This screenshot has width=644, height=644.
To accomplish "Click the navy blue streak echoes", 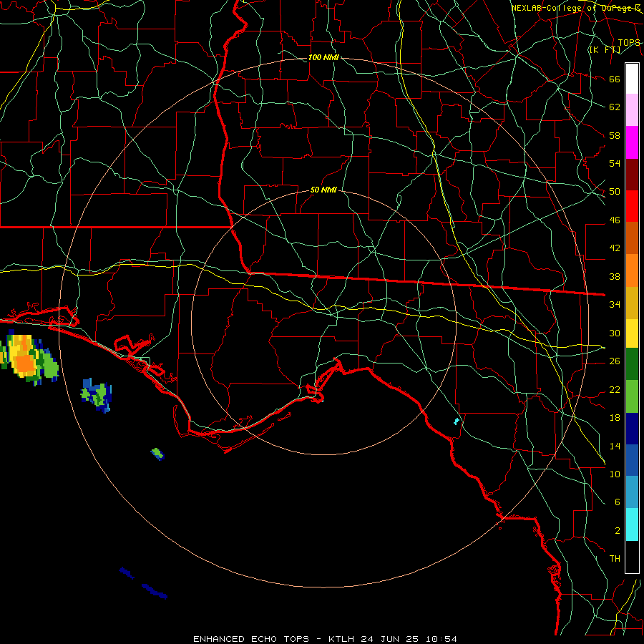I will coord(143,583).
